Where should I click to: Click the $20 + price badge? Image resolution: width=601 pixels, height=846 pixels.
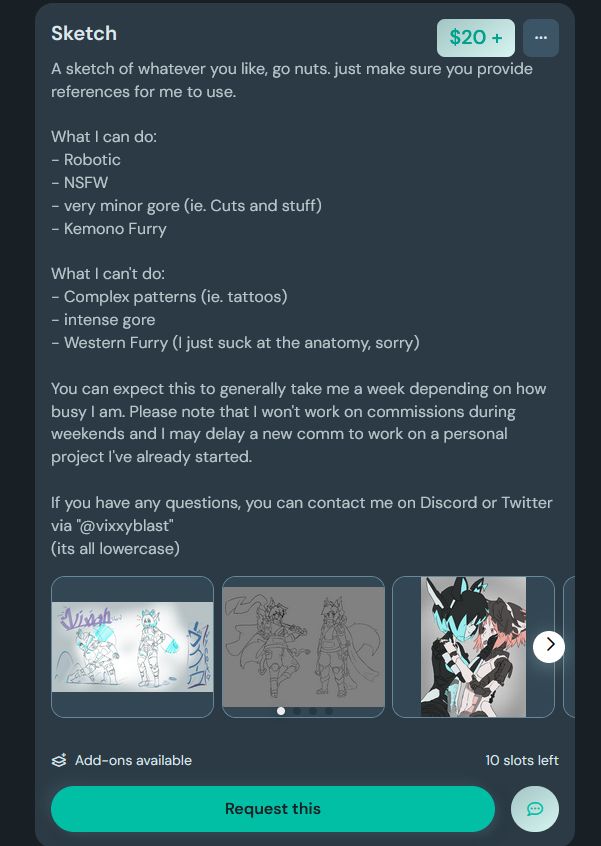pos(475,38)
